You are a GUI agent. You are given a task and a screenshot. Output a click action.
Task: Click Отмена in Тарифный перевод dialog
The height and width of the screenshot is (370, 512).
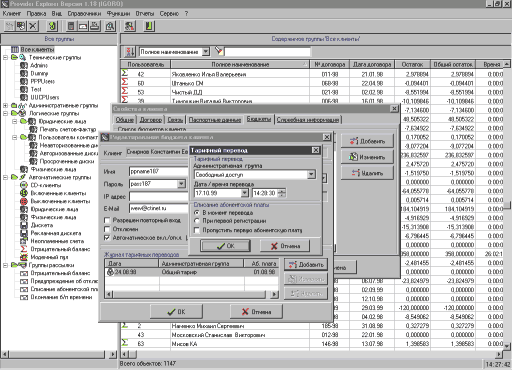[x=285, y=246]
